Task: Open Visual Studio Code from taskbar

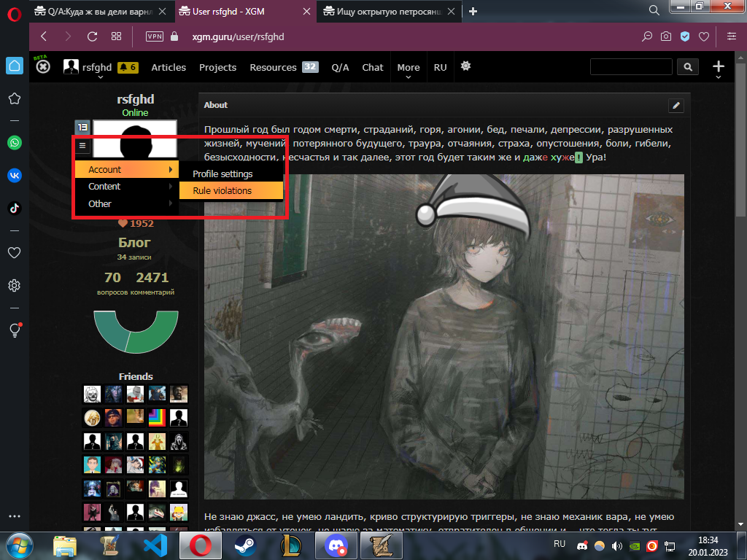Action: point(155,545)
